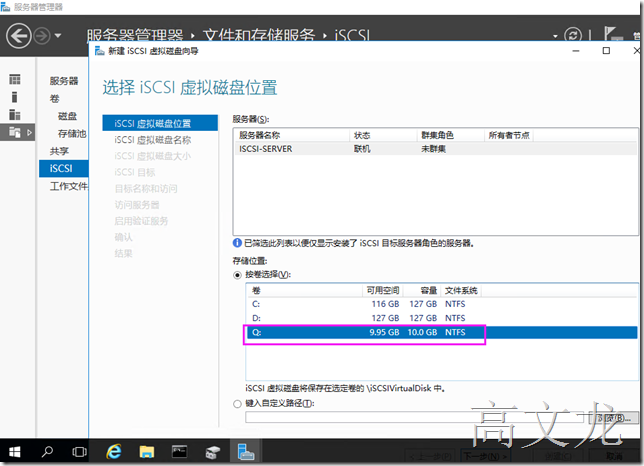Select File and Storage Services rail icon
The height and width of the screenshot is (466, 644).
pos(15,132)
